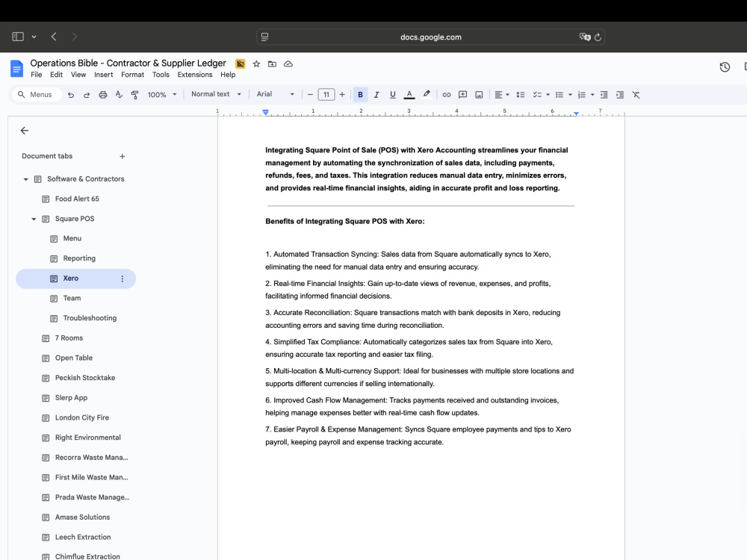Star this document
This screenshot has height=560, width=747.
click(x=256, y=63)
